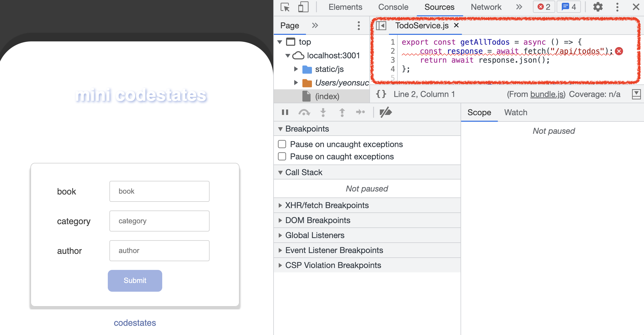
Task: Toggle the device toolbar icon
Action: [x=303, y=7]
